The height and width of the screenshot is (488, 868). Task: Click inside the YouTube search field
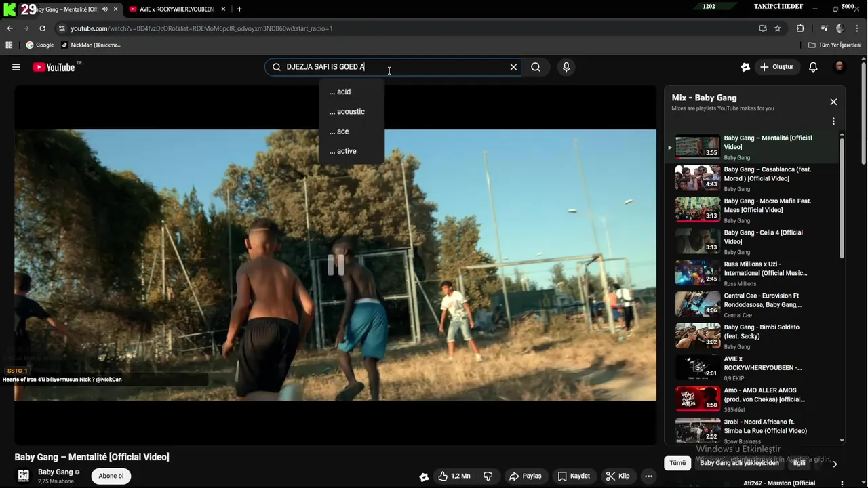393,67
